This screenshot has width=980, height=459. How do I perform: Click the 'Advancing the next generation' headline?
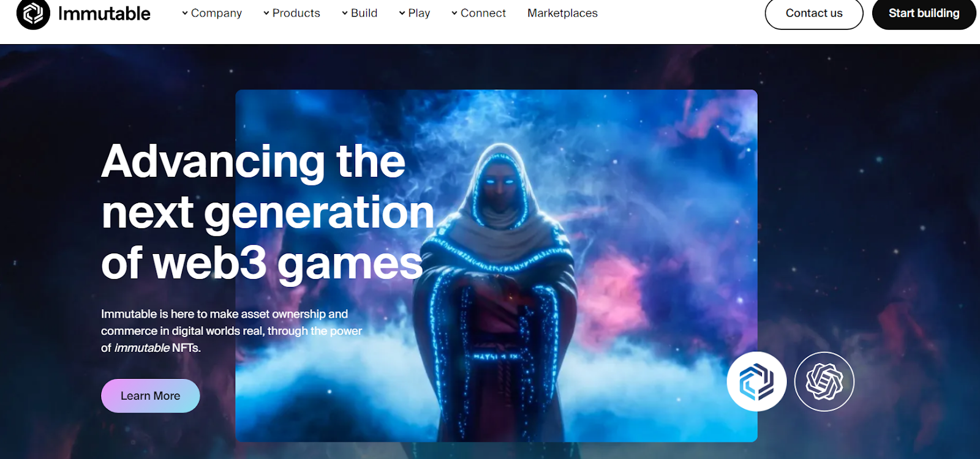[268, 212]
